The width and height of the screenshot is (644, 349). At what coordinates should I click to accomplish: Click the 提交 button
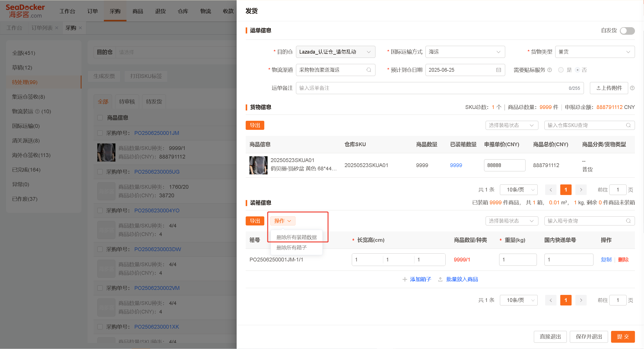pyautogui.click(x=623, y=337)
